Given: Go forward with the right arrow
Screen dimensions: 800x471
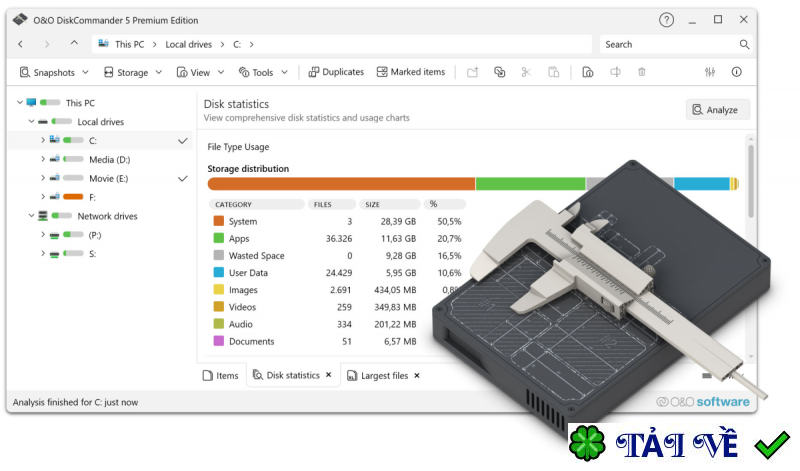Looking at the screenshot, I should coord(47,44).
